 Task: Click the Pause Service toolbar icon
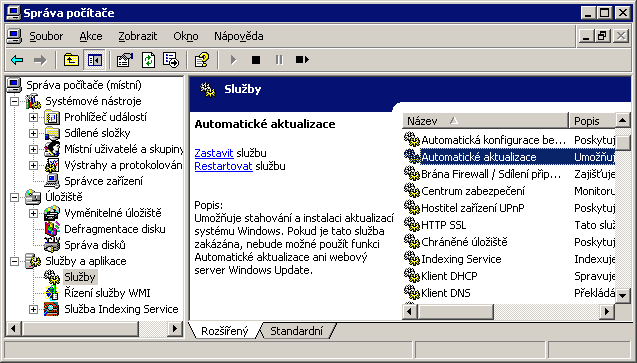pos(279,60)
